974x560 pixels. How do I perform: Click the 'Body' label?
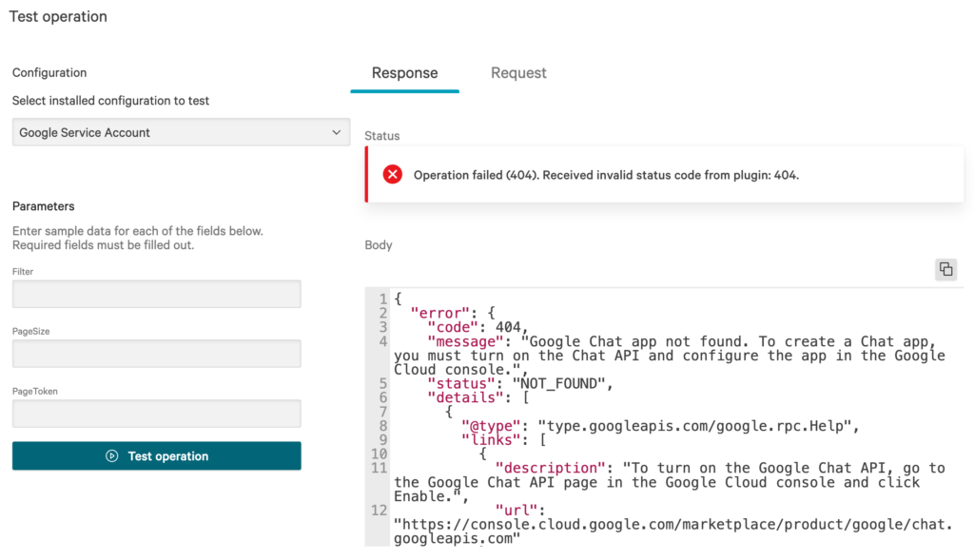tap(379, 245)
